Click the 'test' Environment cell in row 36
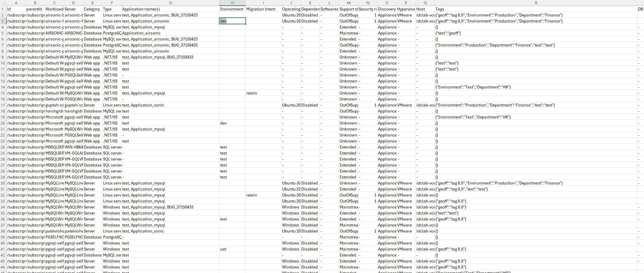Viewport: 644px width, 273px height. 232,219
